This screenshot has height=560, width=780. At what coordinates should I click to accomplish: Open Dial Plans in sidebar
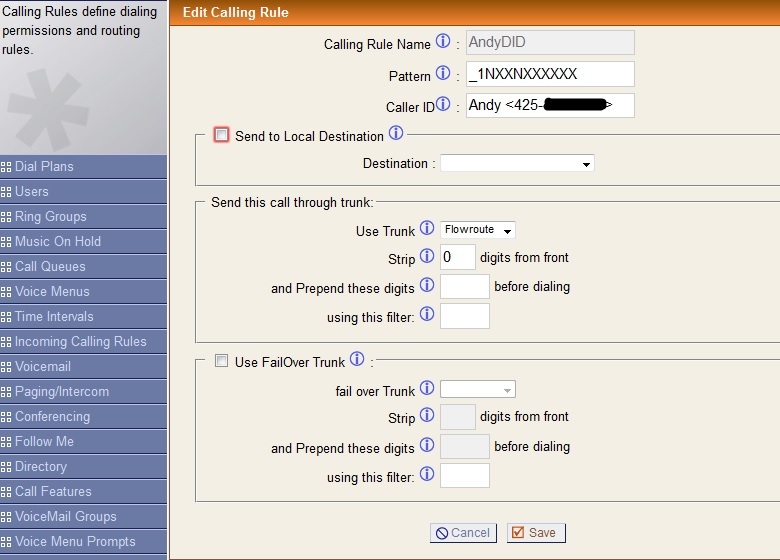(84, 167)
